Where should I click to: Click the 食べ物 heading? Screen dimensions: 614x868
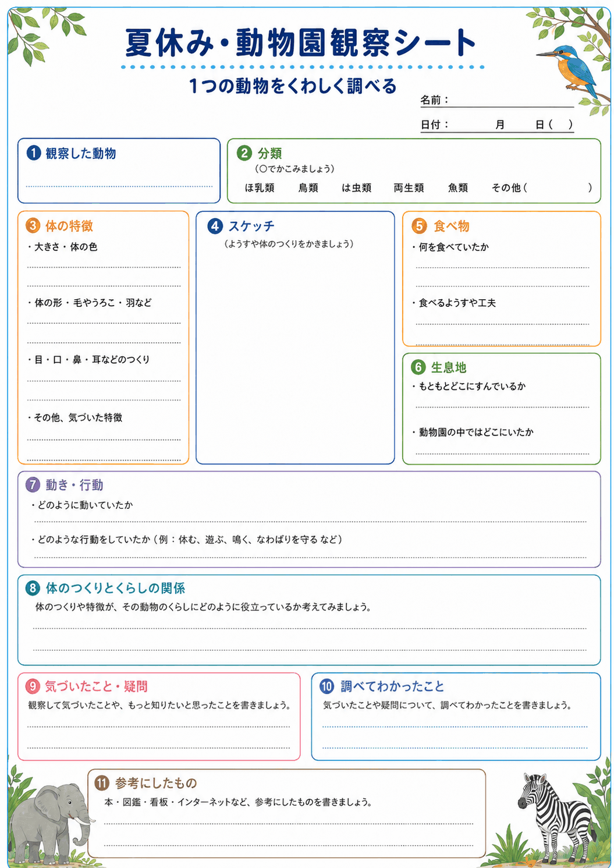point(451,226)
